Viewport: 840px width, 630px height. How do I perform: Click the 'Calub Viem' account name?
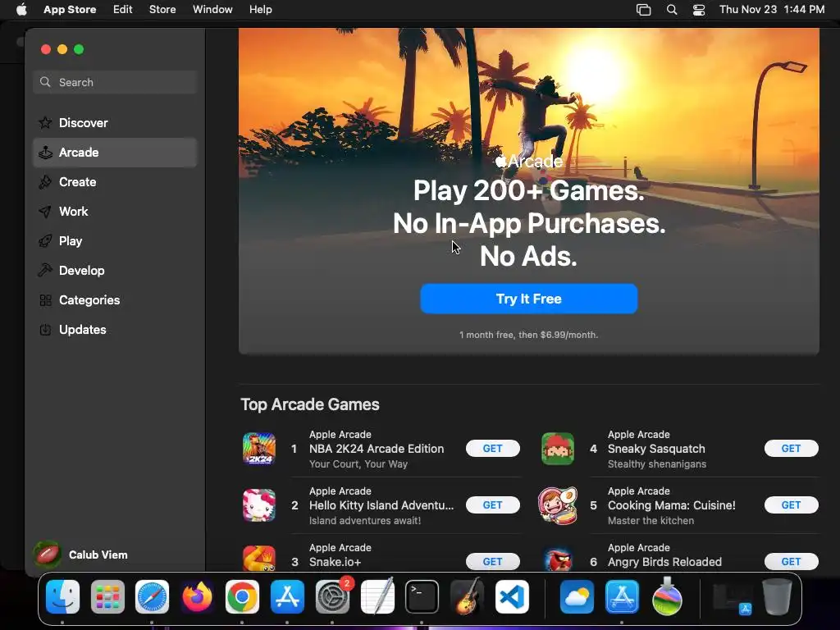tap(98, 555)
